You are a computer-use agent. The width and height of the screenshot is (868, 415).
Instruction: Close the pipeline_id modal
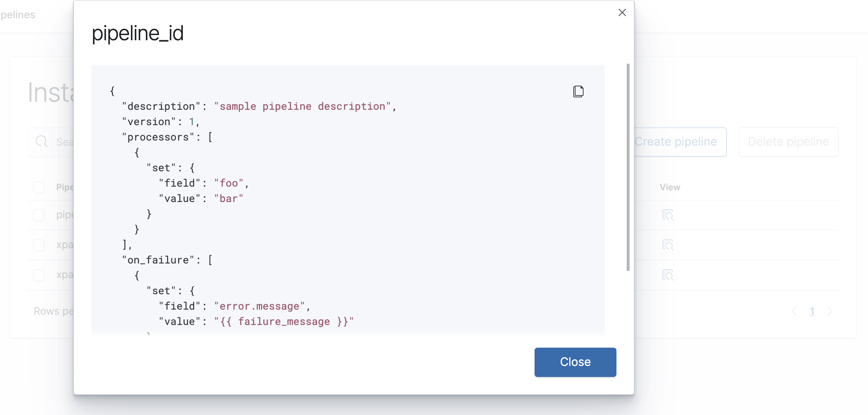[575, 362]
